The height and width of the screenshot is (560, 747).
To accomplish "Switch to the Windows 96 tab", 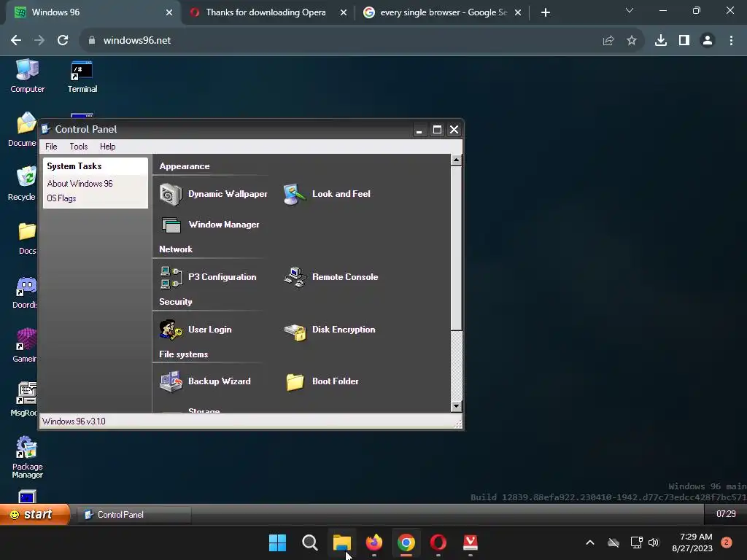I will [91, 12].
